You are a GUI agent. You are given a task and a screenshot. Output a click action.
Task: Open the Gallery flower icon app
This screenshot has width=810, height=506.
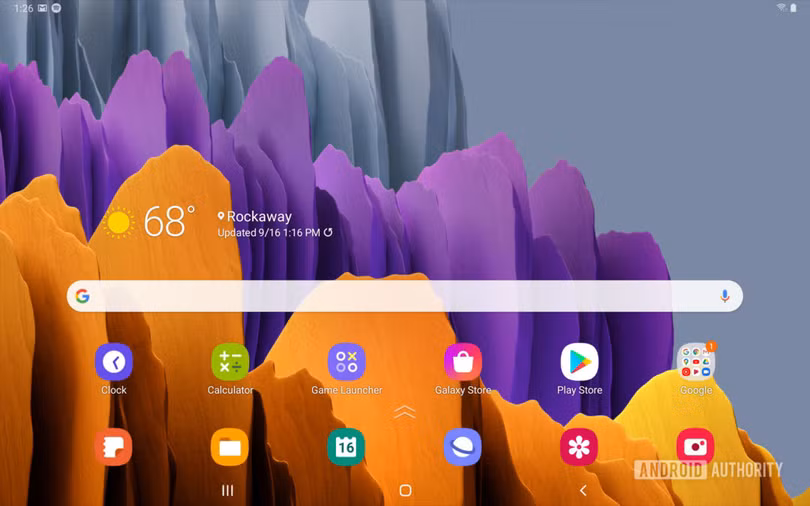(579, 447)
